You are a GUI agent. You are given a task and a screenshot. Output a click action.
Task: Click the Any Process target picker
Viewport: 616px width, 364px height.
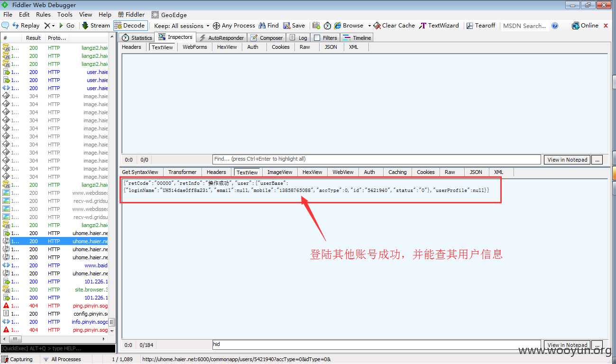pos(234,26)
